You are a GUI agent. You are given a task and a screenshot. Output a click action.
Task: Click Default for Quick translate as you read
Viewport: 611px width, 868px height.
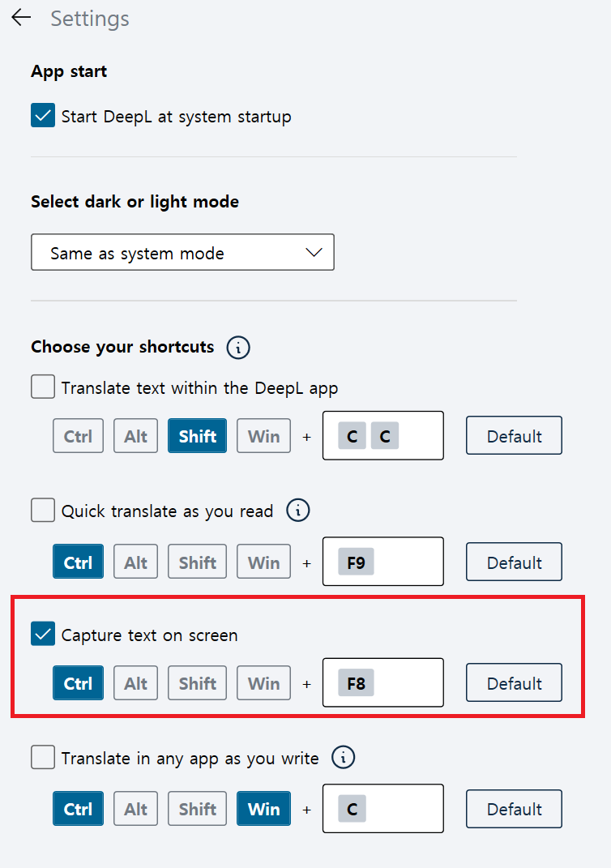[x=514, y=562]
